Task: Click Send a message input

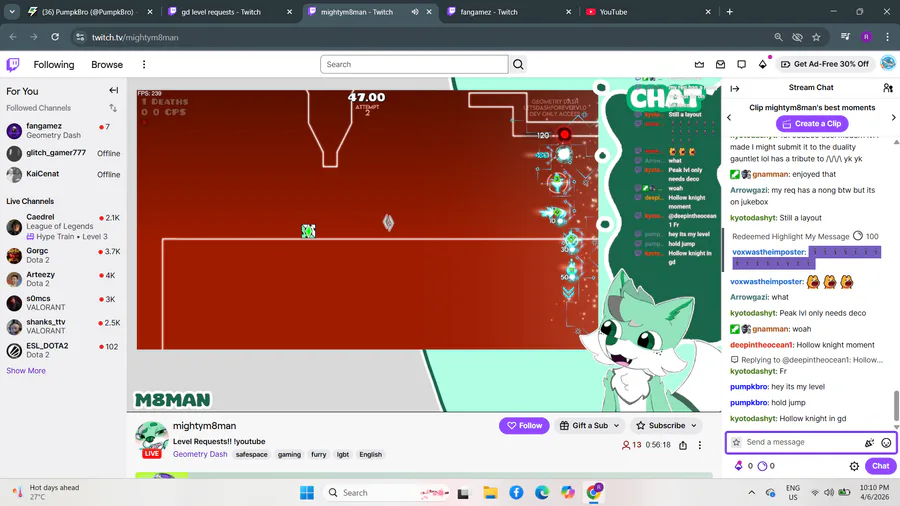Action: click(802, 442)
